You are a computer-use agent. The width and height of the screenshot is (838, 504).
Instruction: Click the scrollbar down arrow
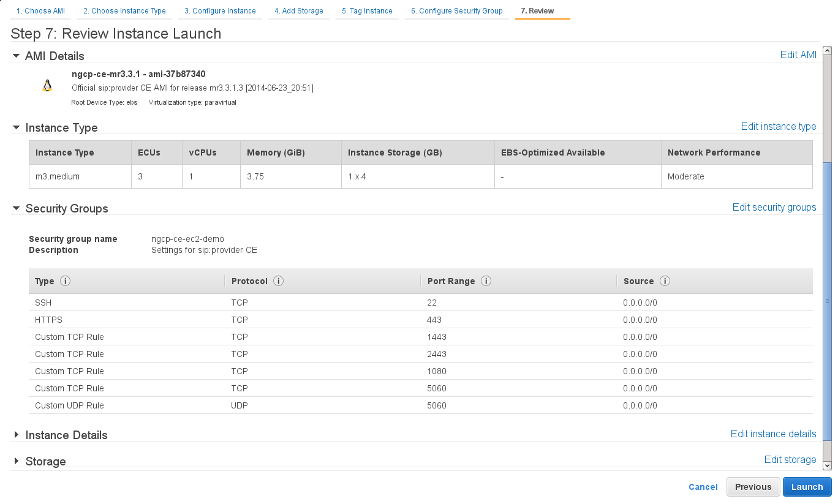827,465
